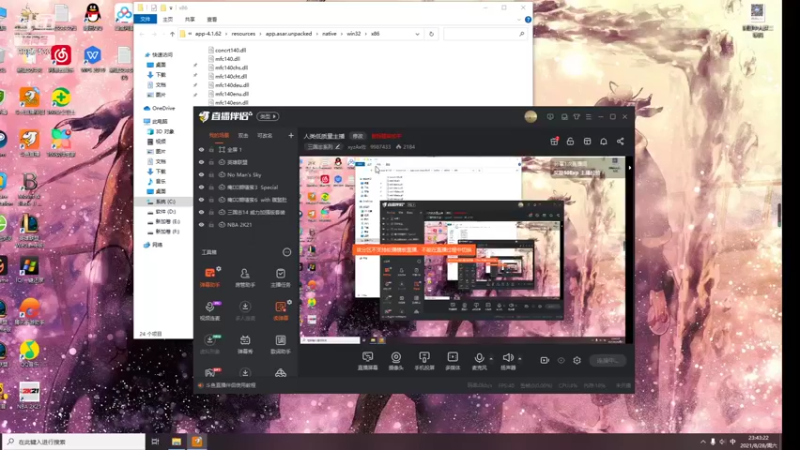800x450 pixels.
Task: Click the shirt skin icon in title bar
Action: coord(577,117)
